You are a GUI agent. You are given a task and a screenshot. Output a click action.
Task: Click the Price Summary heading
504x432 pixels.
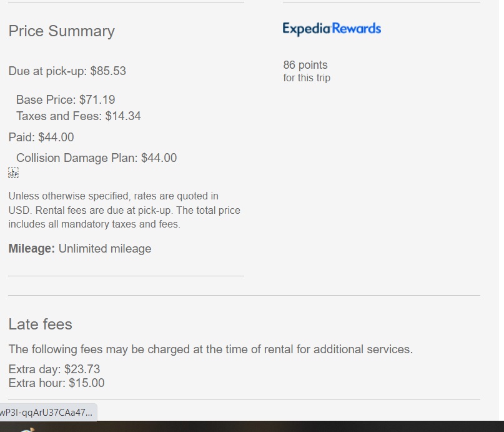click(x=61, y=31)
